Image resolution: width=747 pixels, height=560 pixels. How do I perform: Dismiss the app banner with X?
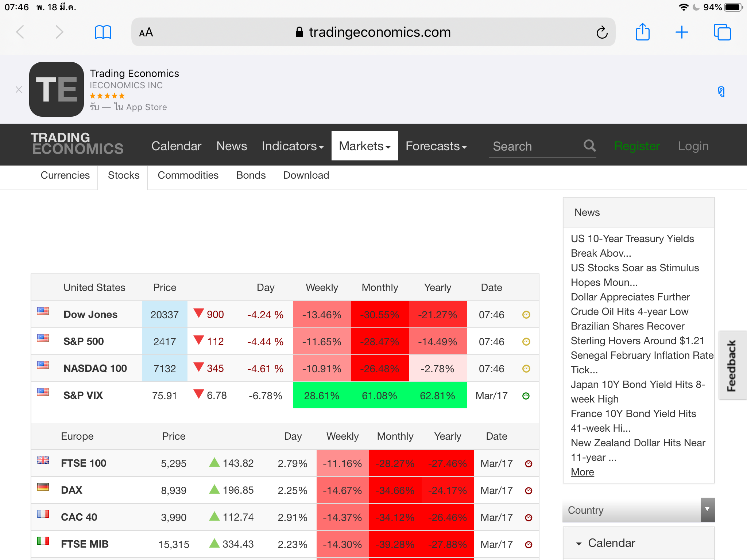pyautogui.click(x=19, y=89)
